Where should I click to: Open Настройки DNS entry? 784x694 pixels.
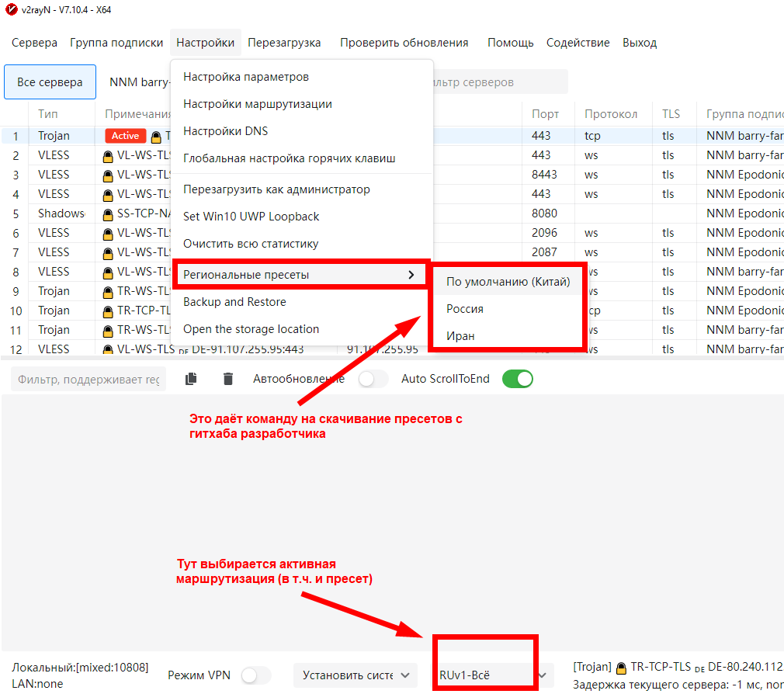tap(302, 131)
